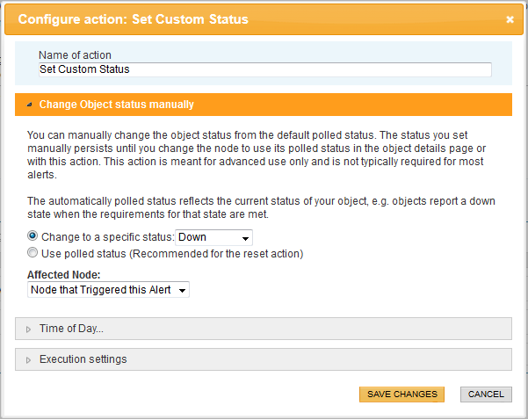This screenshot has width=528, height=420.
Task: Click the collapse triangle beside Change Object status
Action: tap(28, 105)
